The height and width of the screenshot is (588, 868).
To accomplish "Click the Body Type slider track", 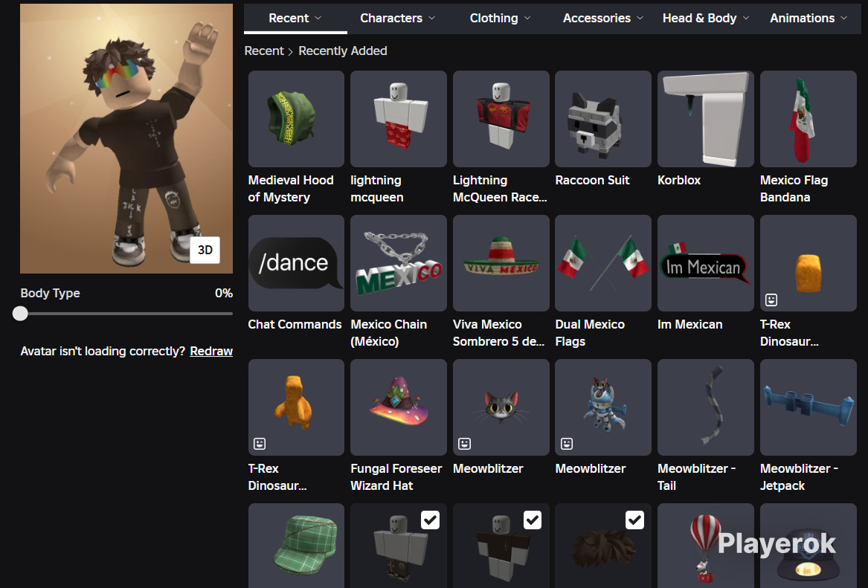I will (x=126, y=314).
